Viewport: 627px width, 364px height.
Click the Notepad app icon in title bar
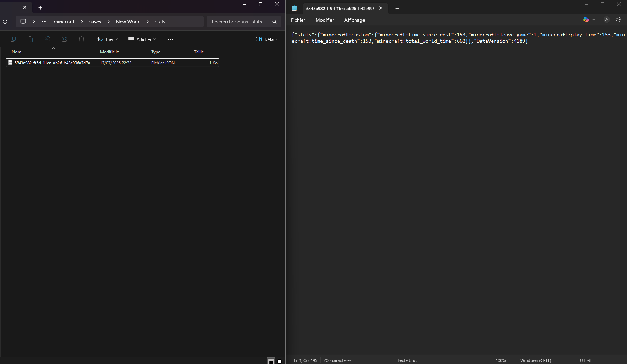[294, 8]
